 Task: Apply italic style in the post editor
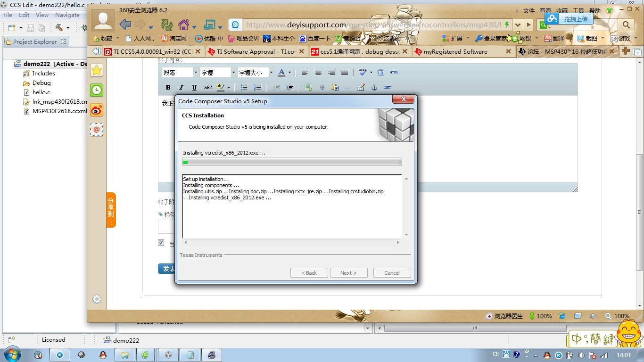click(x=181, y=88)
